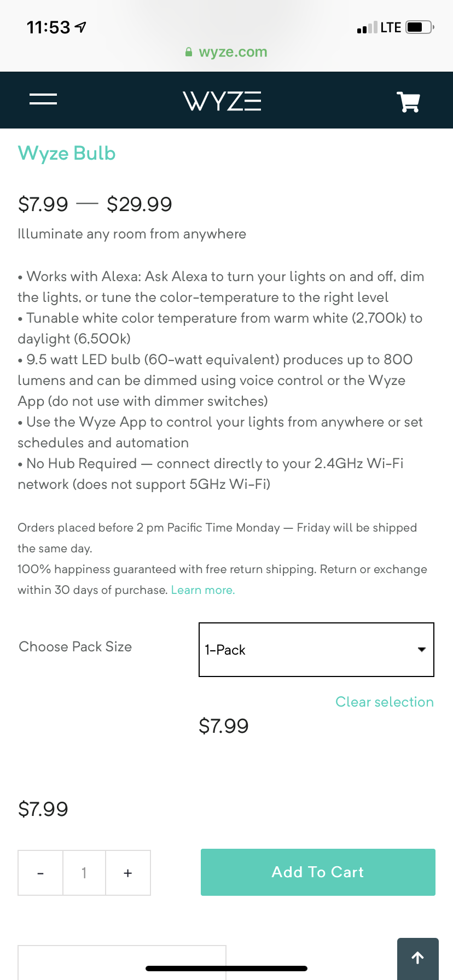Open the shopping cart

(x=408, y=102)
